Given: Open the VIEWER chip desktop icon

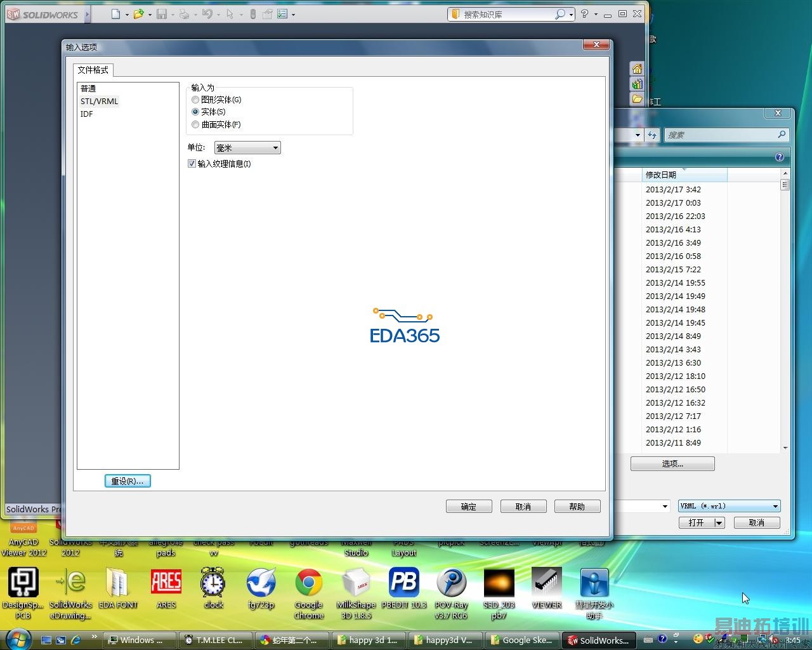Looking at the screenshot, I should [547, 588].
